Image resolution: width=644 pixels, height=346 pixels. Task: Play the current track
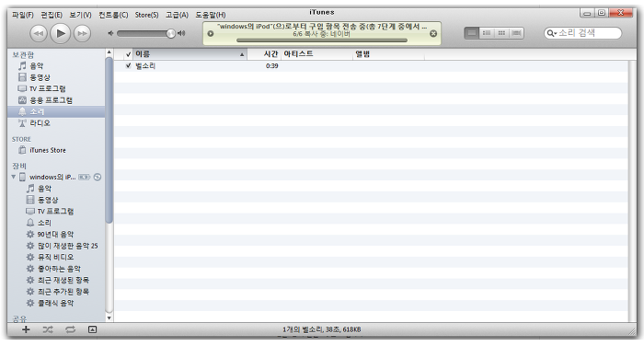point(61,33)
